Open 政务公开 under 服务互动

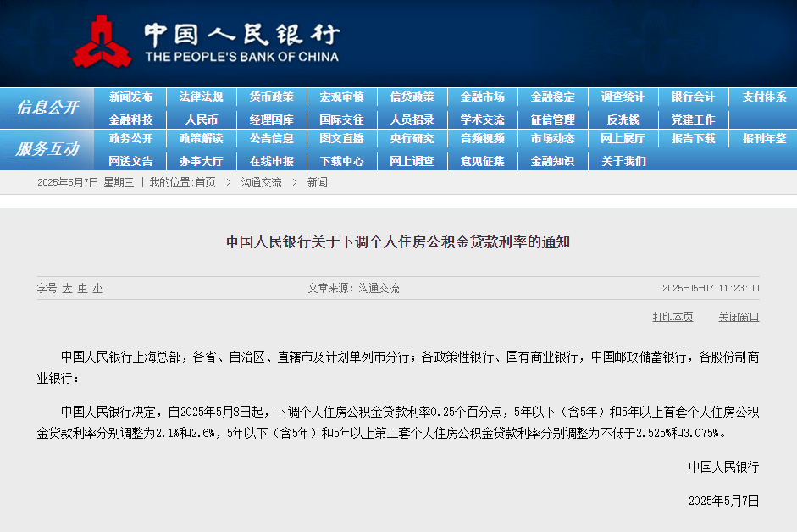click(130, 138)
